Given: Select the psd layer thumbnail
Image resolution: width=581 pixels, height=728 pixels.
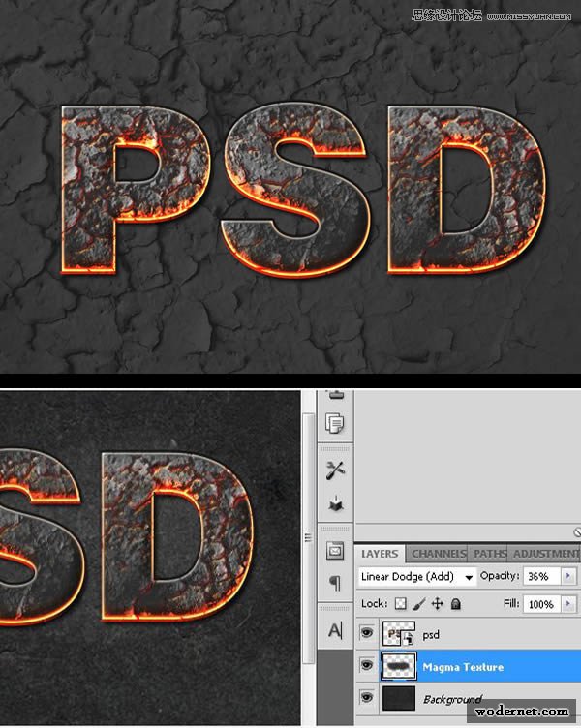Looking at the screenshot, I should click(x=399, y=634).
